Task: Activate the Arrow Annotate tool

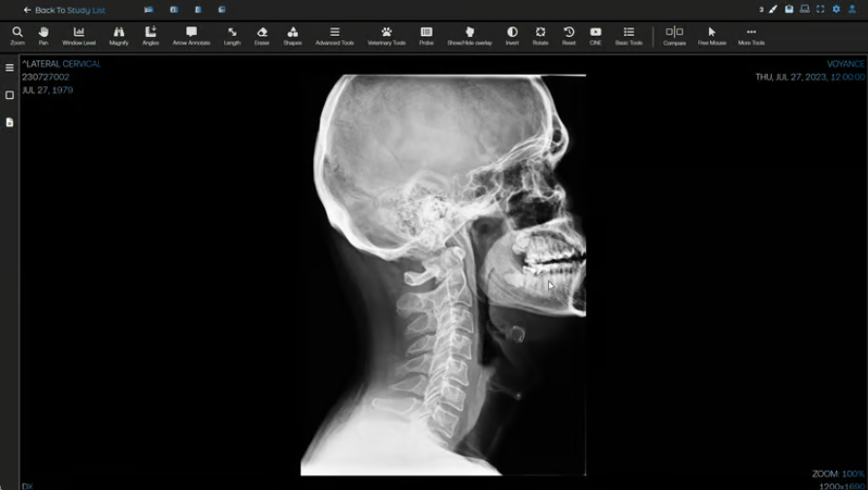Action: 191,36
